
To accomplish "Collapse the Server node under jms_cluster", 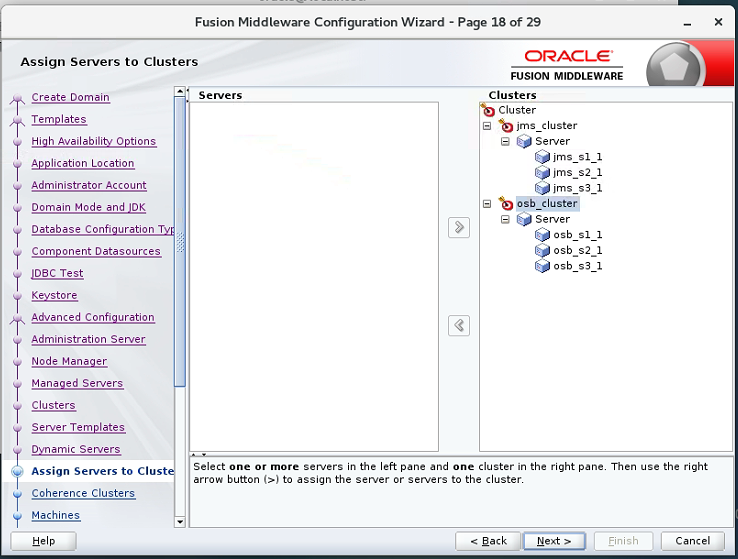I will pos(505,141).
